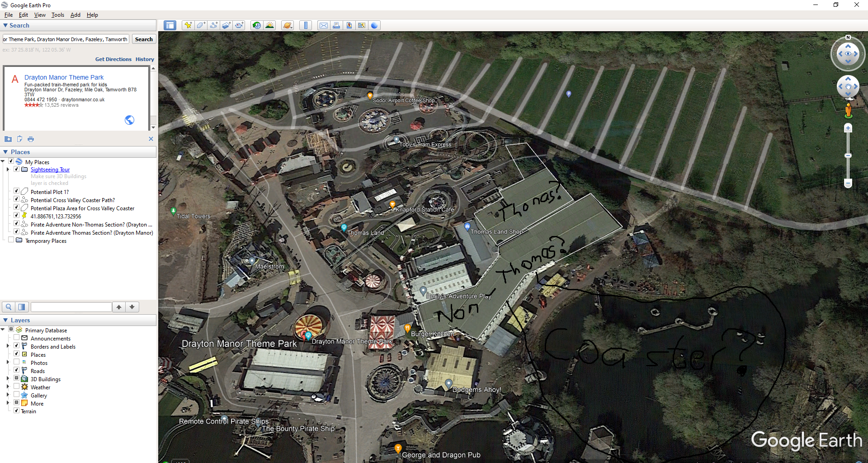The height and width of the screenshot is (463, 868).
Task: Open Drayton Manor Theme Park result link
Action: (x=64, y=77)
